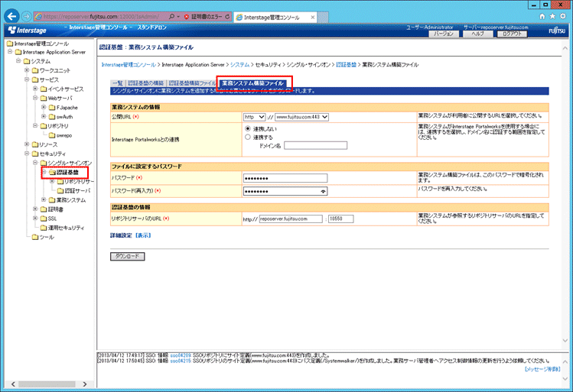The image size is (573, 392).
Task: Select the 連携しない radio button
Action: [x=248, y=128]
